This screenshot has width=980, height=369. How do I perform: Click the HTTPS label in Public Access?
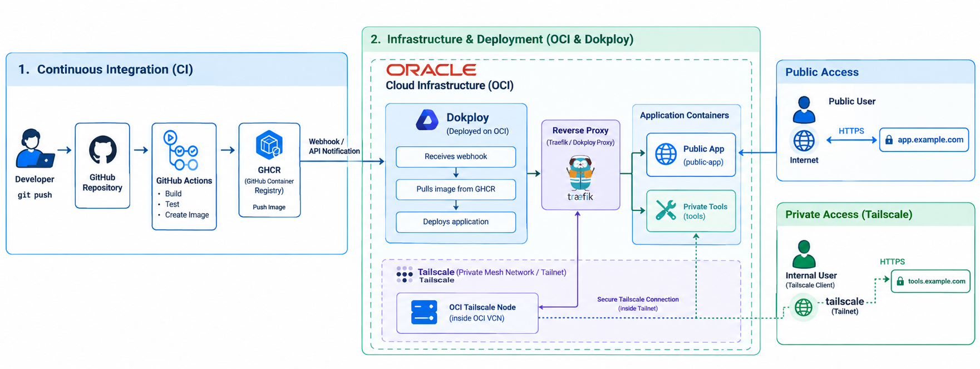point(851,131)
